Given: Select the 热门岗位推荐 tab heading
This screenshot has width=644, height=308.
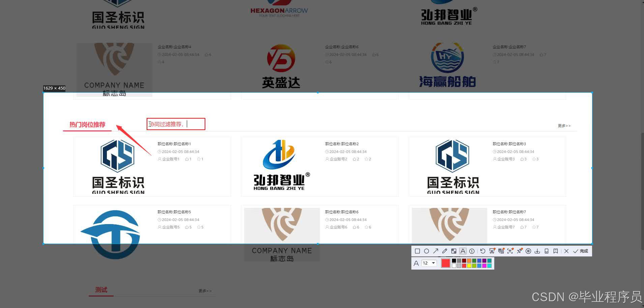Looking at the screenshot, I should pyautogui.click(x=87, y=125).
